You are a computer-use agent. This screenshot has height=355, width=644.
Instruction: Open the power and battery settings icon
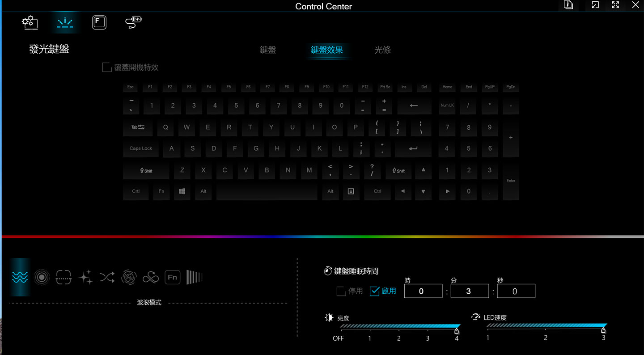(132, 22)
